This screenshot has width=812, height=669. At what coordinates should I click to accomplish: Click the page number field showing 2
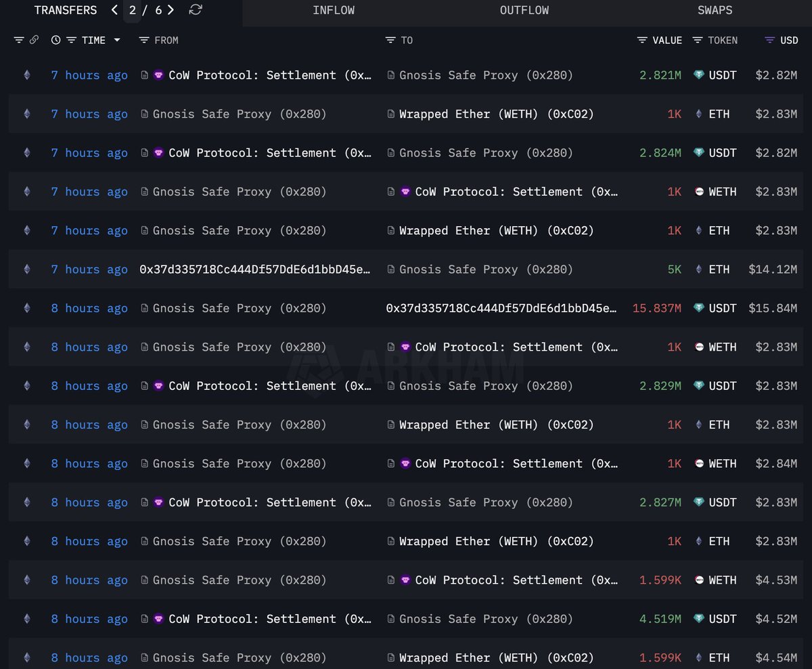133,11
